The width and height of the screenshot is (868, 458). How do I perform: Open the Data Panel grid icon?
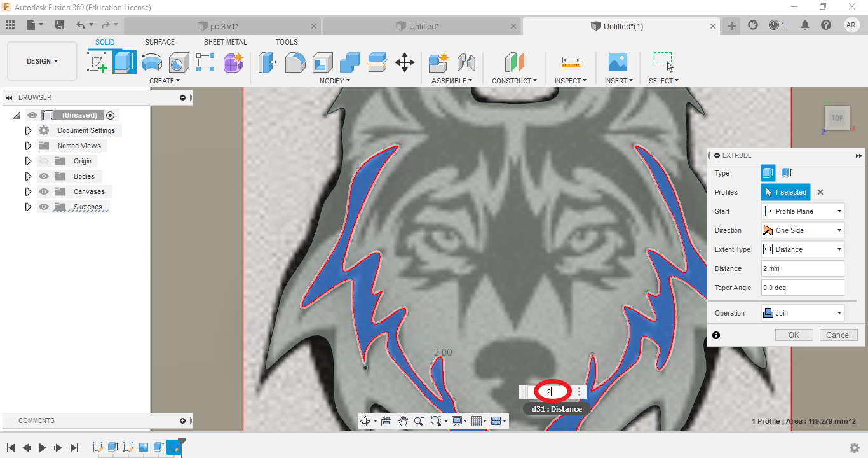pos(10,25)
